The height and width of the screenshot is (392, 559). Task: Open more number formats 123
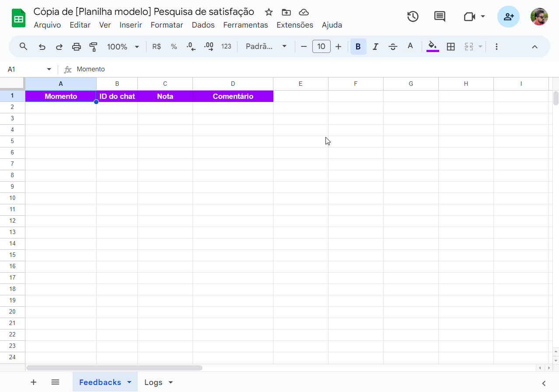pyautogui.click(x=226, y=46)
